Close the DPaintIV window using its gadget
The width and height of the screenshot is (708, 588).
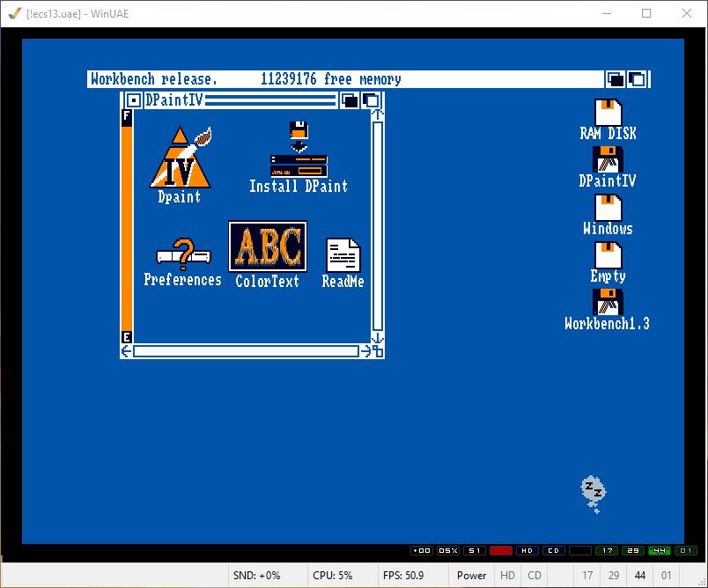tap(133, 100)
